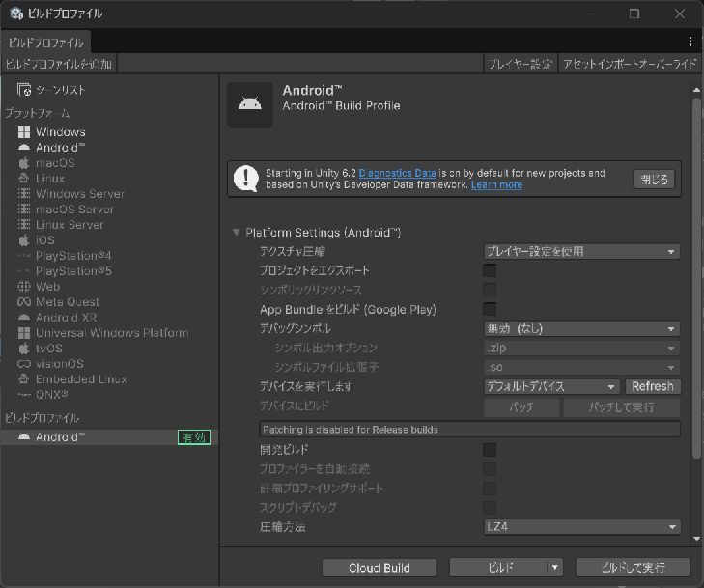Dismiss the Diagnostics Data notice

(654, 179)
